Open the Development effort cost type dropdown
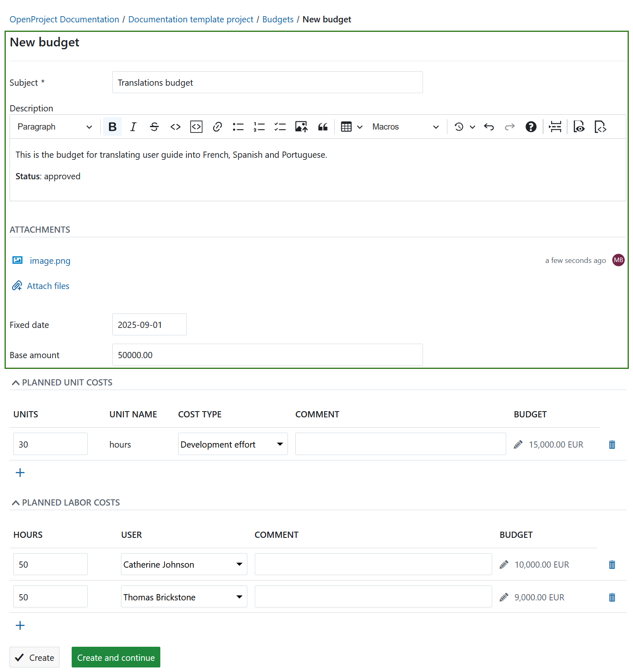 tap(232, 444)
